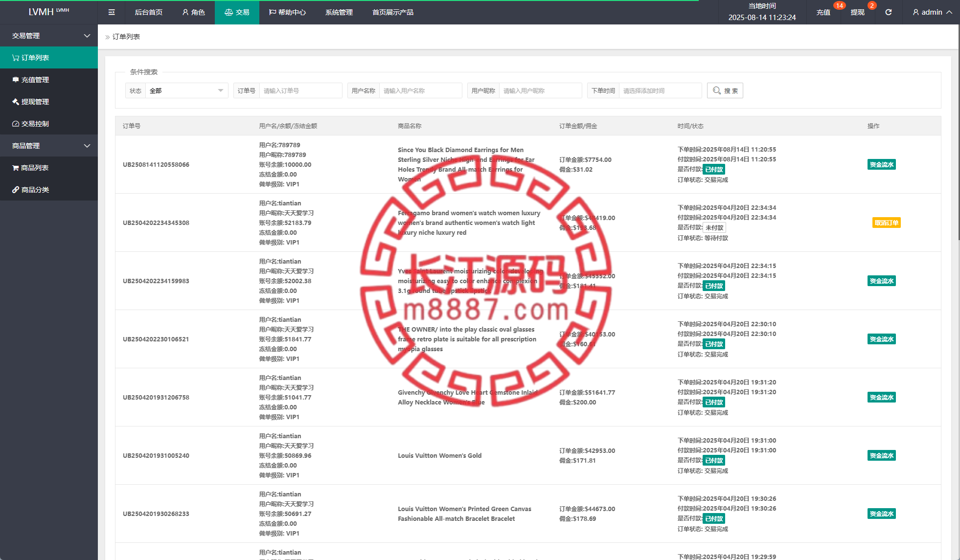Open 提现管理 in the sidebar
Viewport: 960px width, 560px height.
point(49,102)
